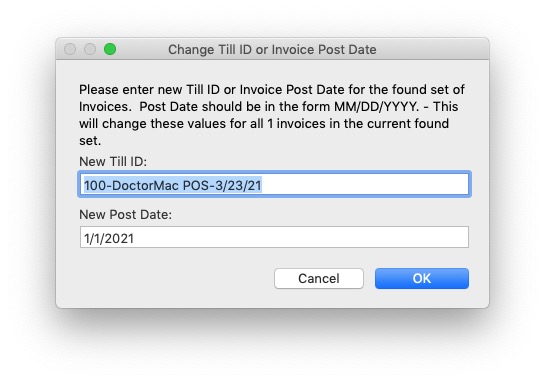Click the 'found set of' instruction text

click(x=428, y=90)
